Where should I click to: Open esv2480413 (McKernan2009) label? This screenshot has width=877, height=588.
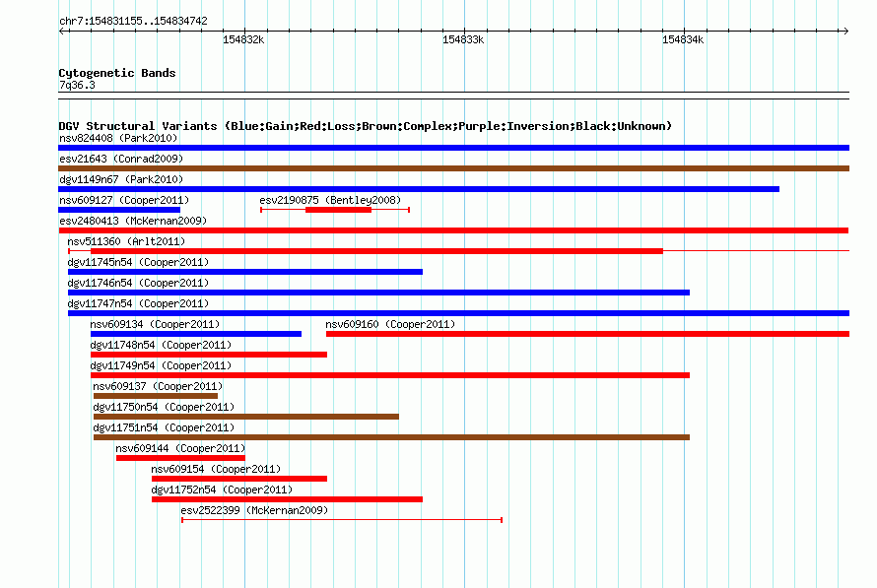(x=133, y=221)
